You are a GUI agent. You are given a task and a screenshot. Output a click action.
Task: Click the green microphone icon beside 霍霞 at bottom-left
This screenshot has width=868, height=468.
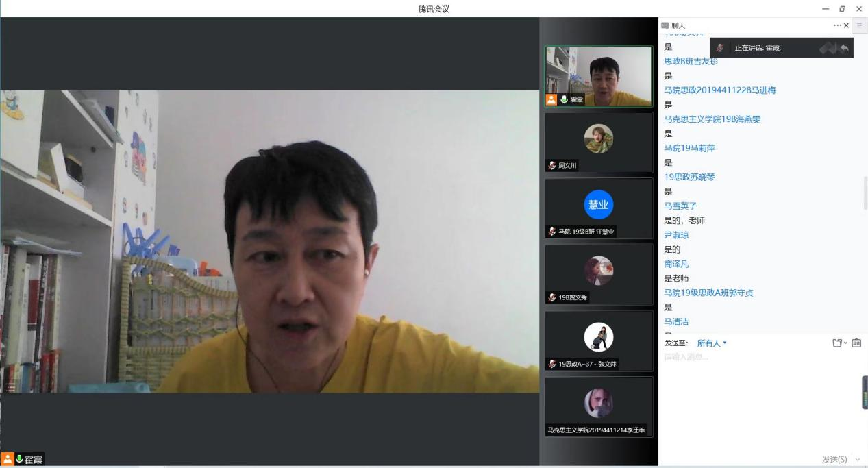pyautogui.click(x=19, y=459)
